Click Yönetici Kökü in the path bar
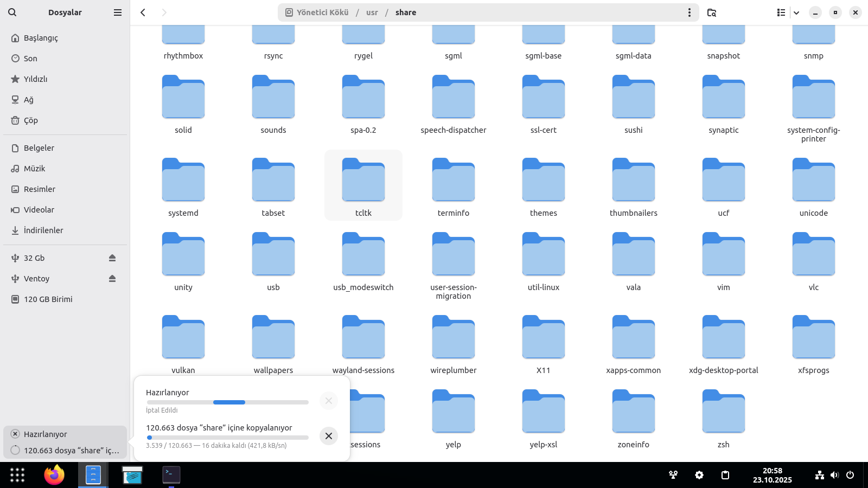Viewport: 868px width, 488px height. click(x=322, y=12)
